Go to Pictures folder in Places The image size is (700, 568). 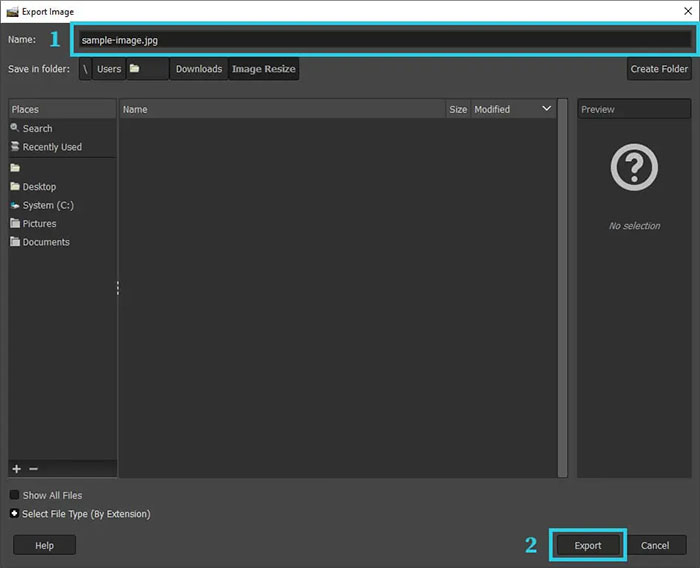point(39,224)
